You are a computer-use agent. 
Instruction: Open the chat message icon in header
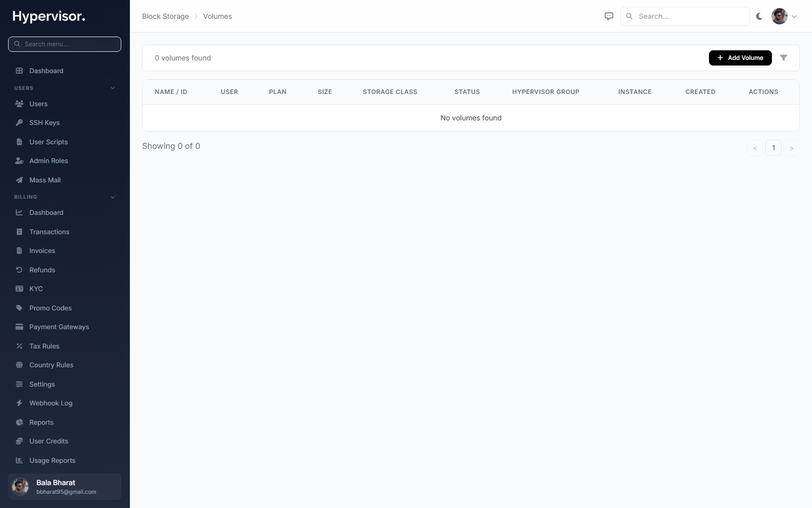point(609,16)
